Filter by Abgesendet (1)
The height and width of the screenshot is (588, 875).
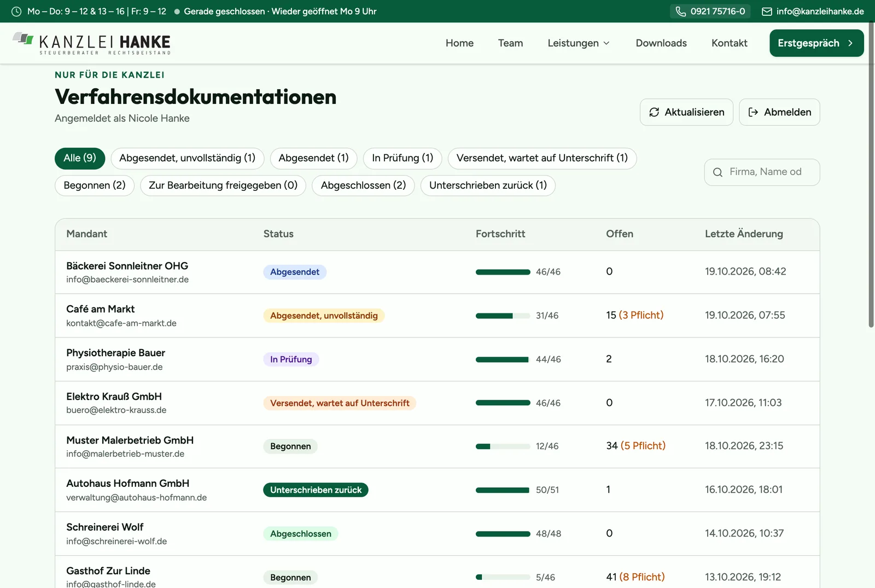coord(313,158)
